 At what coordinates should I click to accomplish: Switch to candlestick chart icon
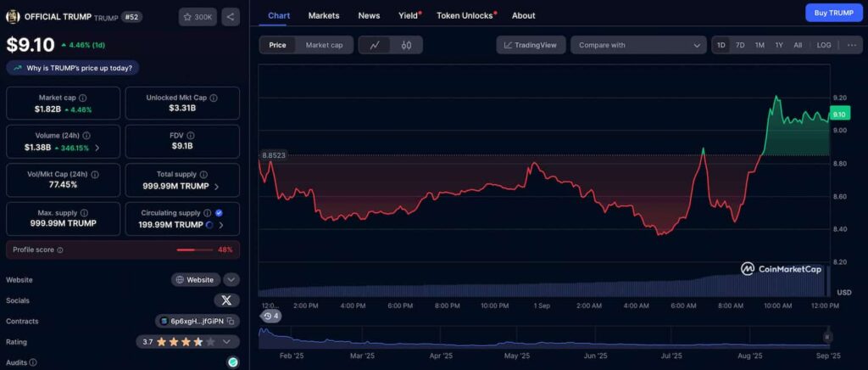pos(406,45)
